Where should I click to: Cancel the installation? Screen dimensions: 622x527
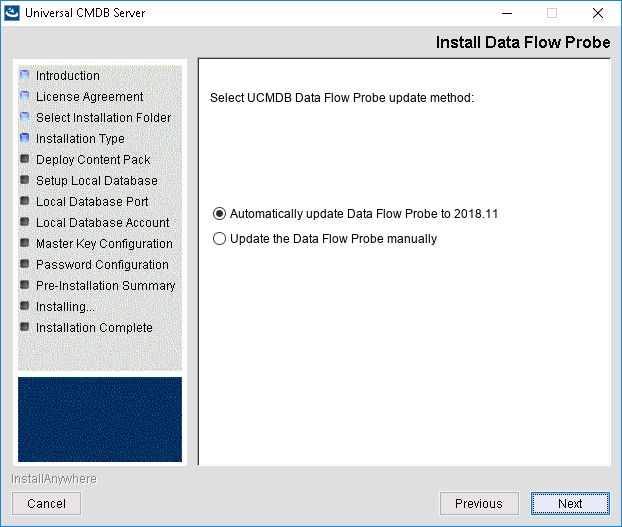pyautogui.click(x=47, y=504)
